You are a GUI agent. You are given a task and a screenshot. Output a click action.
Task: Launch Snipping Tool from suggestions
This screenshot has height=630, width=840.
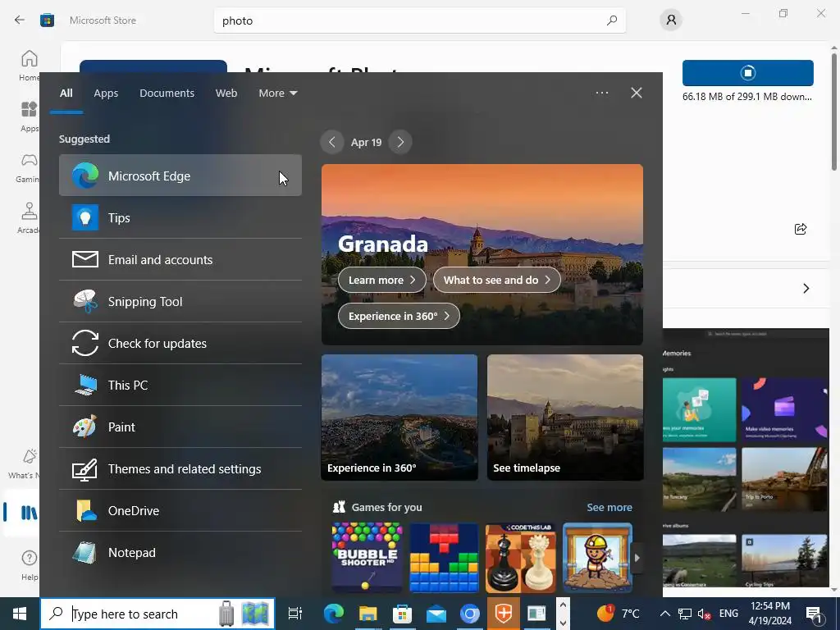[180, 301]
